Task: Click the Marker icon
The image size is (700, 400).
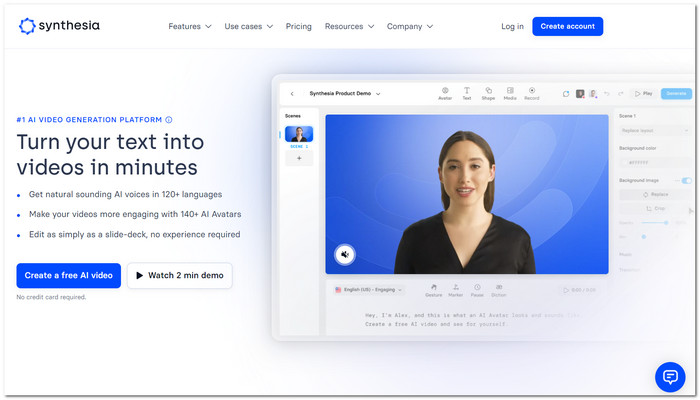Action: [x=455, y=290]
